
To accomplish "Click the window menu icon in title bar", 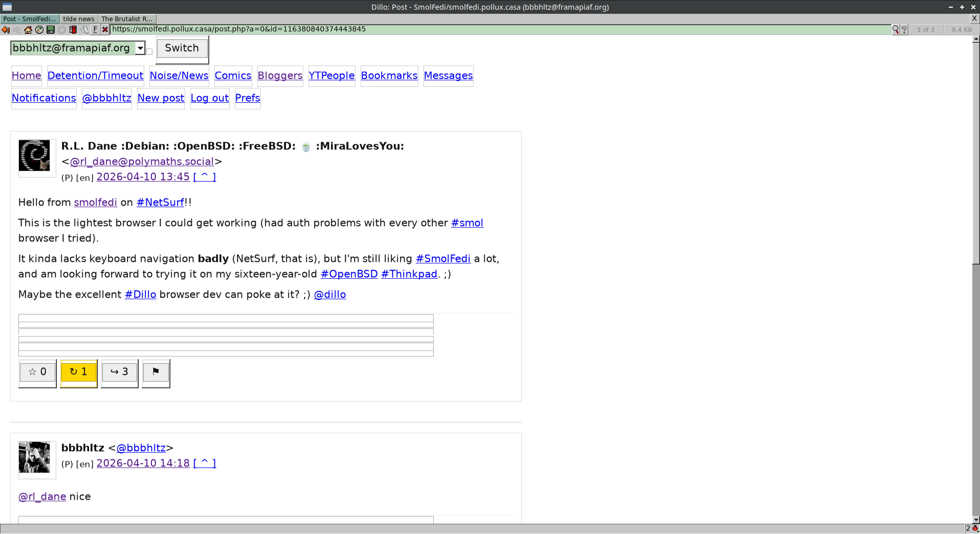I will pyautogui.click(x=7, y=7).
